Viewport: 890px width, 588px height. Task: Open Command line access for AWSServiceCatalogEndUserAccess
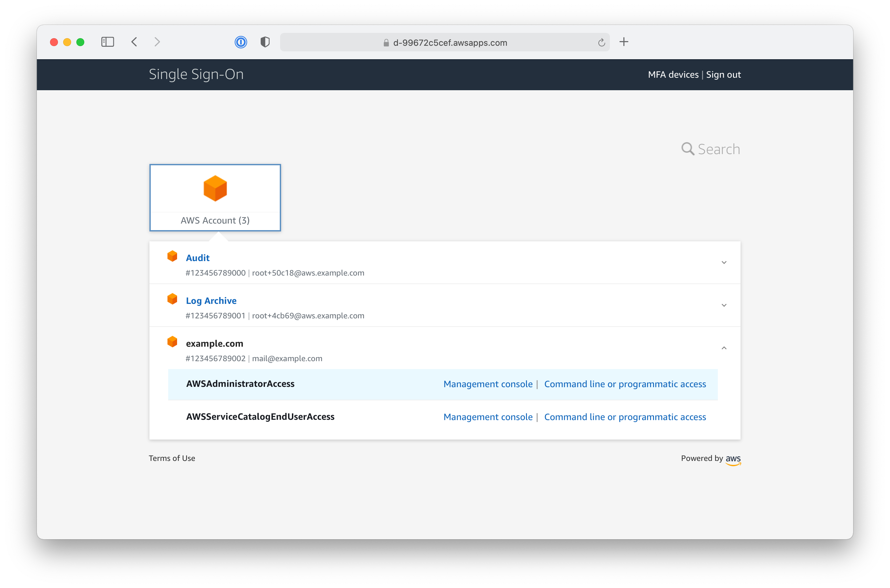pos(625,417)
